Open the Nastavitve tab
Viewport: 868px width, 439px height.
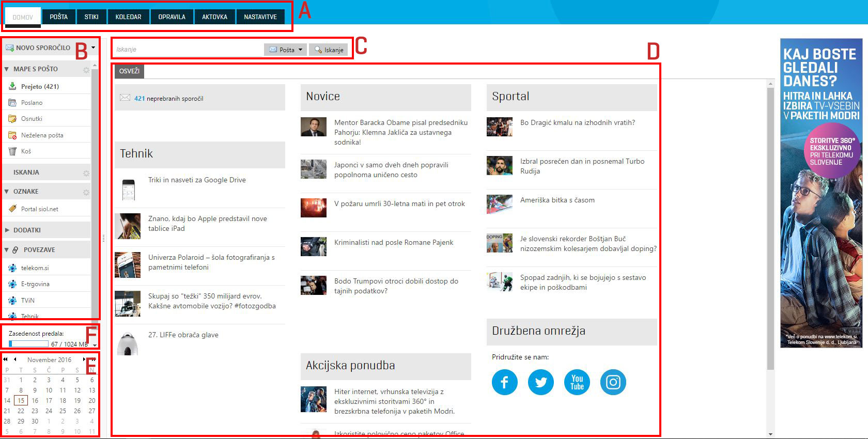[260, 17]
